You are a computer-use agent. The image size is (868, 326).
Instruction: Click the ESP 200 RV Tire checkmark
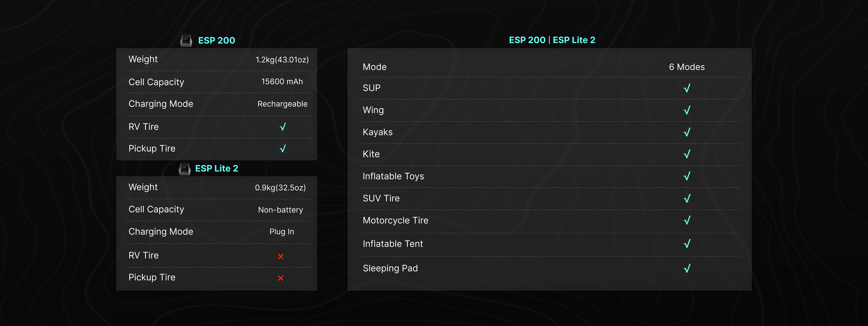(283, 126)
